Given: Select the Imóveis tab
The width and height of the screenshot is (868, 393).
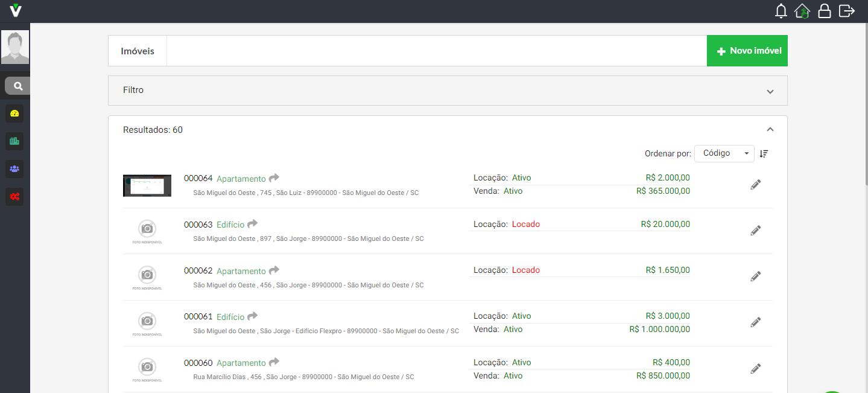Looking at the screenshot, I should [x=138, y=51].
